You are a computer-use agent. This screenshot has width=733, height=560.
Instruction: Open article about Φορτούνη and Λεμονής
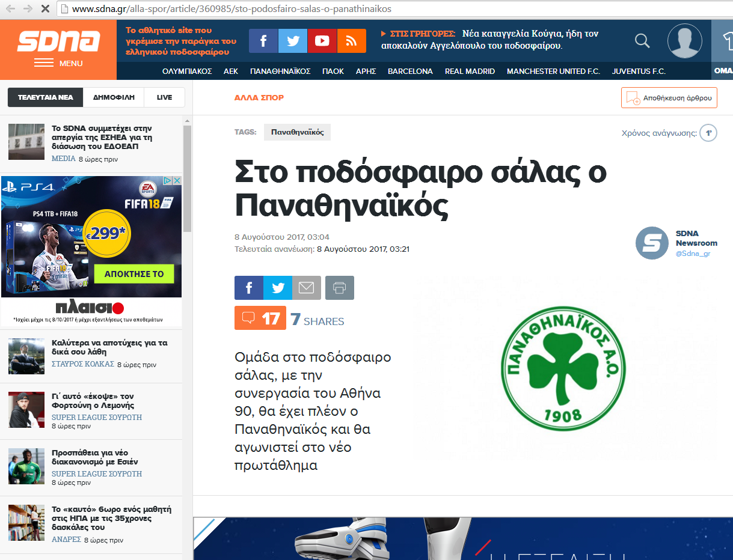[x=93, y=401]
